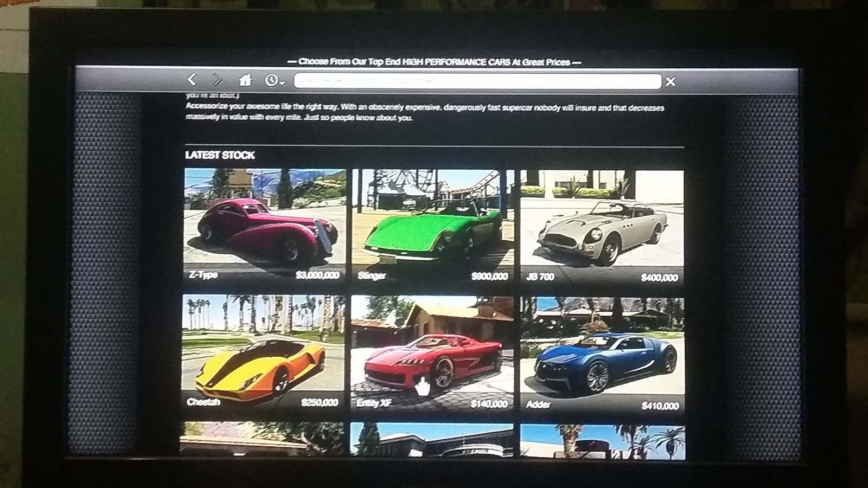Click the Z-Type name label
This screenshot has height=488, width=868.
203,275
